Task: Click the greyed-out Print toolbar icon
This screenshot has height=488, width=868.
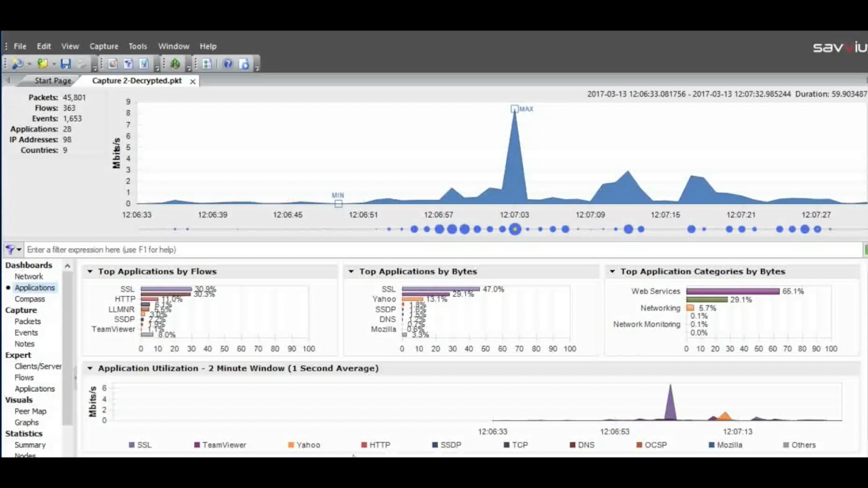Action: (81, 64)
